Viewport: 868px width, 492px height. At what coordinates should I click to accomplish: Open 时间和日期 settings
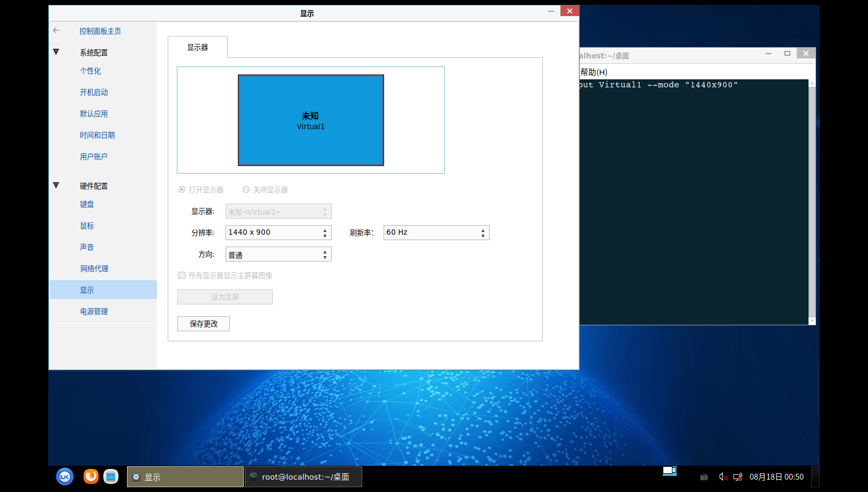point(98,135)
